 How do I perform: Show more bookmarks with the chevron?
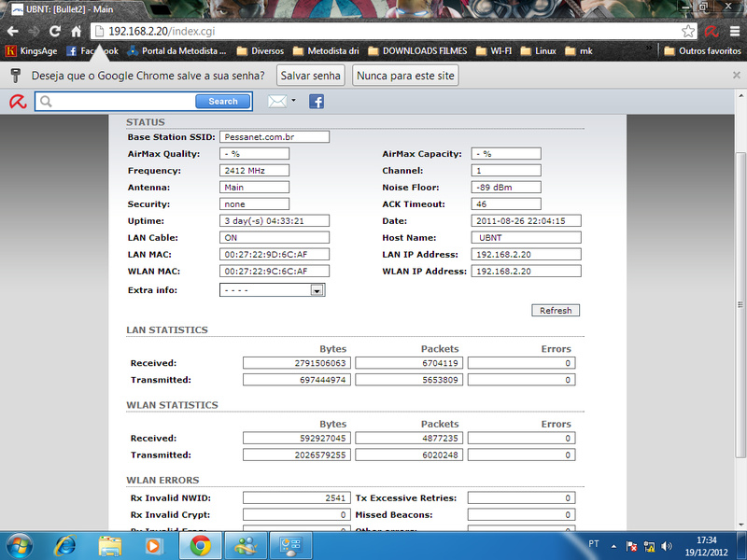(x=648, y=49)
